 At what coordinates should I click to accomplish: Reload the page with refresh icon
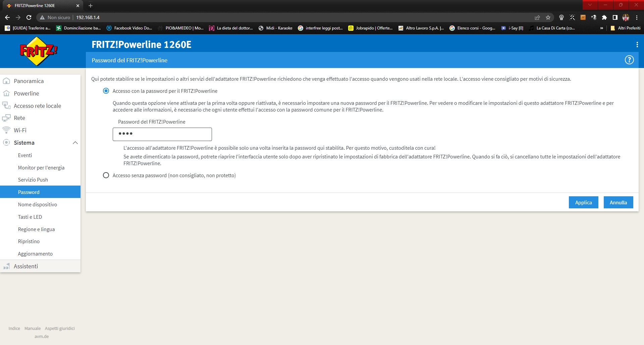click(29, 17)
